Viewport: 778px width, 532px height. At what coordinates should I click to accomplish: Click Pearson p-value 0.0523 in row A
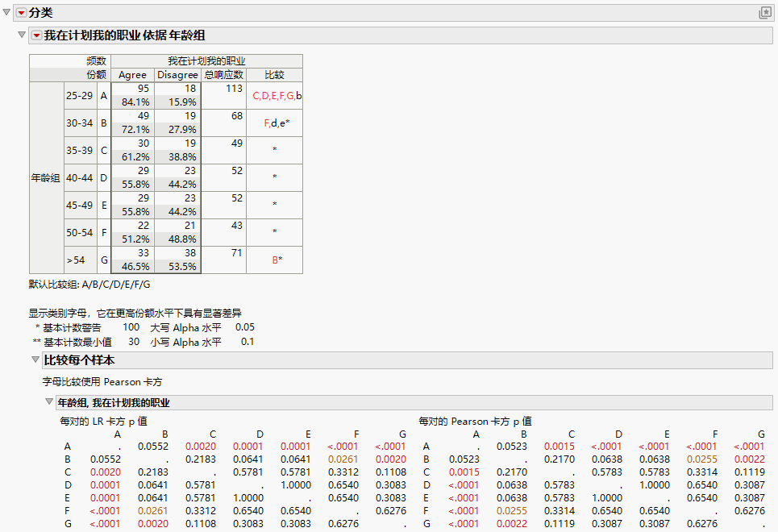pyautogui.click(x=512, y=446)
